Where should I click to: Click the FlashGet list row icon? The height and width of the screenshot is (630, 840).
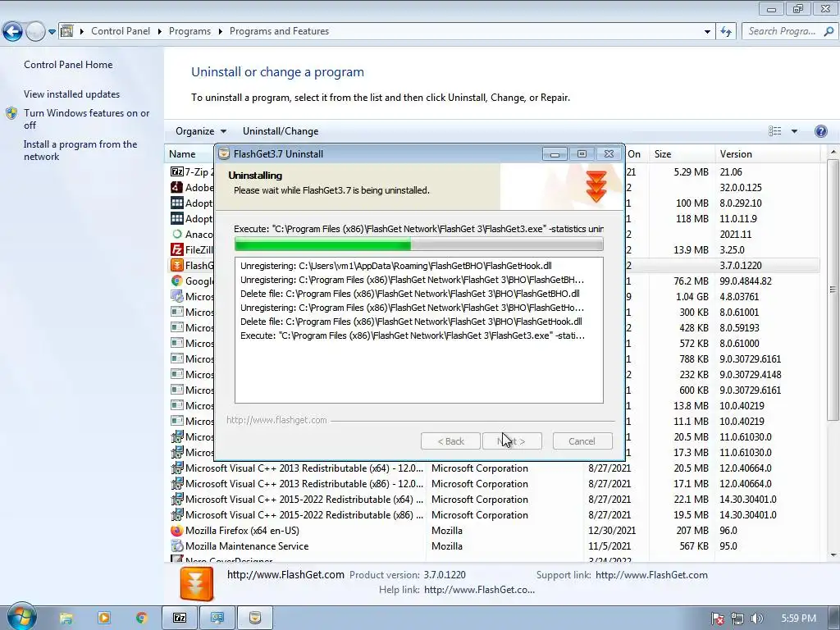coord(177,265)
